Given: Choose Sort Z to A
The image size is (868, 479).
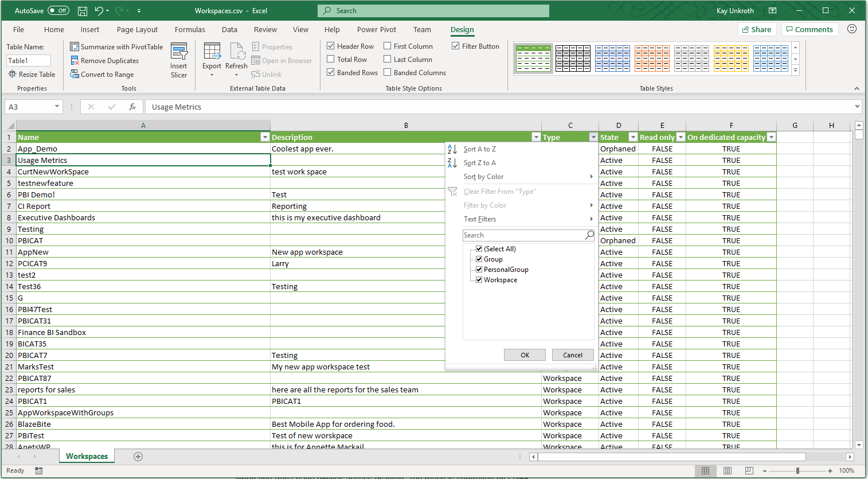Looking at the screenshot, I should pos(480,162).
